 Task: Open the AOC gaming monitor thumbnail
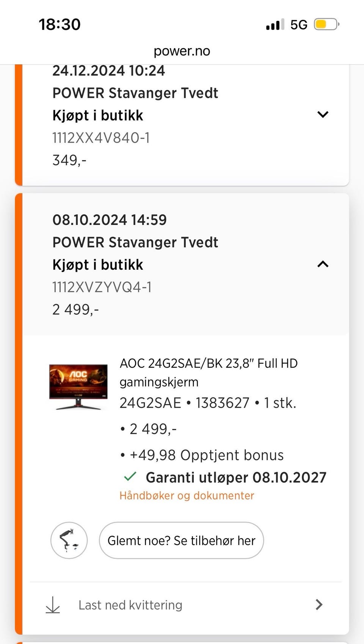pyautogui.click(x=78, y=387)
